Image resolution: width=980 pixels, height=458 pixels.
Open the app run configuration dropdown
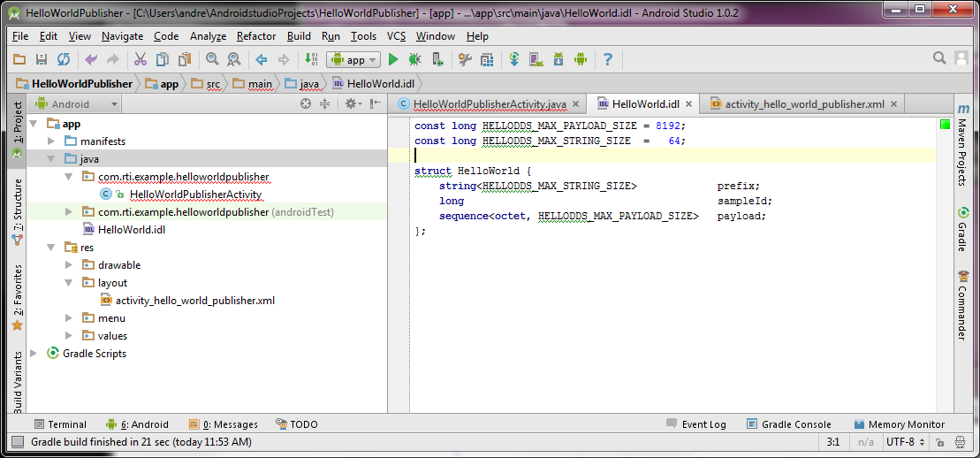tap(353, 59)
